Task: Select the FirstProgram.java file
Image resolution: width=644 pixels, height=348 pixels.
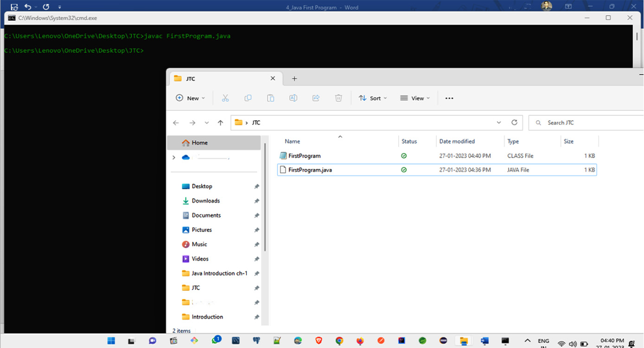Action: pyautogui.click(x=310, y=170)
